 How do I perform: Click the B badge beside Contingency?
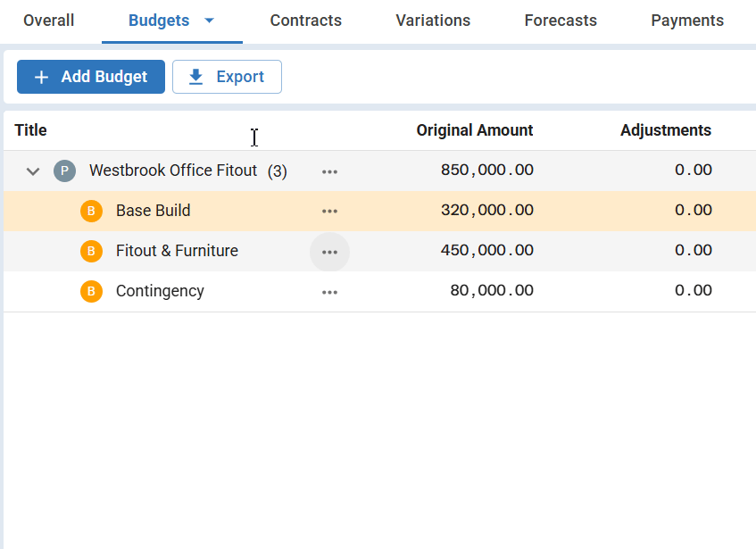pos(91,291)
